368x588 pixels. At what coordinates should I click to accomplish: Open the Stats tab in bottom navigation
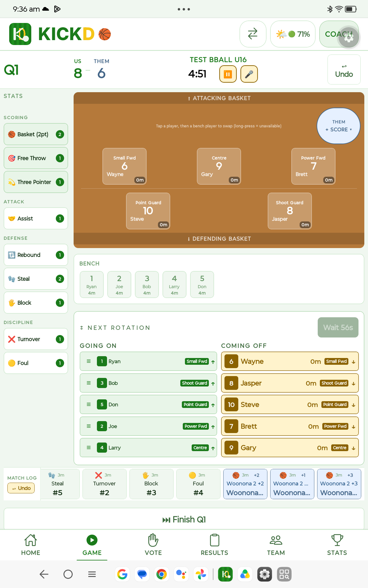337,545
